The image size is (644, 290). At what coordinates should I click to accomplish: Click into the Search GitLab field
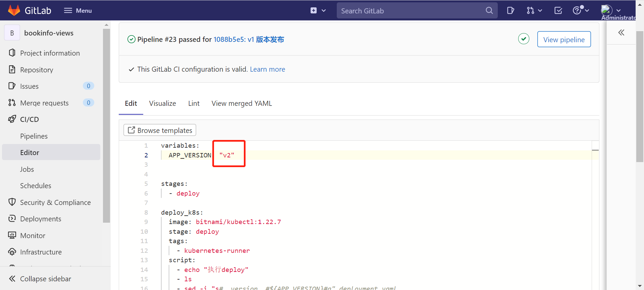pos(411,11)
